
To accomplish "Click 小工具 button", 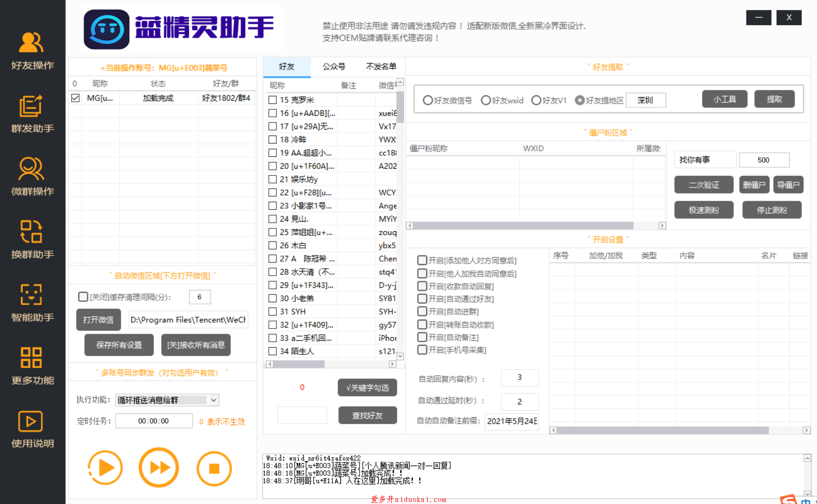I will (x=724, y=99).
